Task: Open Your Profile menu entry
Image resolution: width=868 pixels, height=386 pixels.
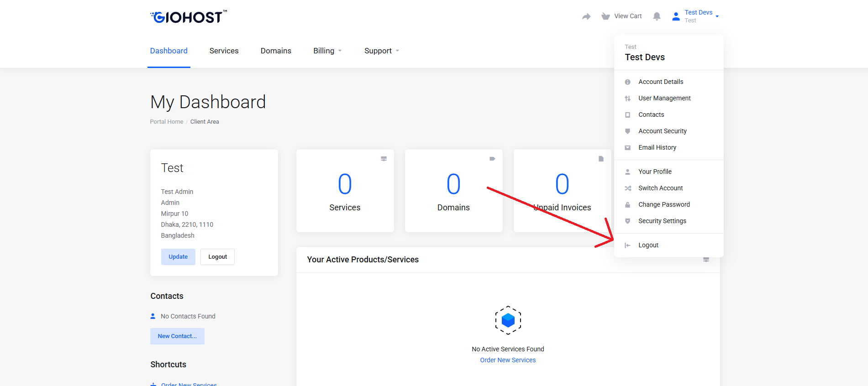Action: pos(669,172)
